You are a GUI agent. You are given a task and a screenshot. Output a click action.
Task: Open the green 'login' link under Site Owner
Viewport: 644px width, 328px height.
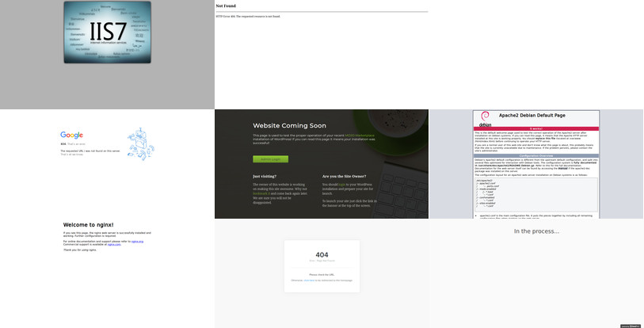pos(341,185)
